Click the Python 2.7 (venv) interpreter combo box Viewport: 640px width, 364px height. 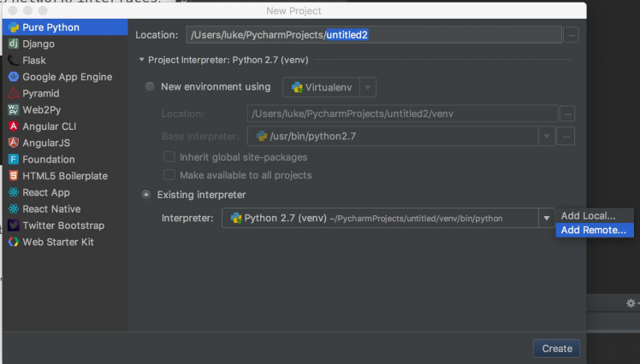pyautogui.click(x=388, y=218)
